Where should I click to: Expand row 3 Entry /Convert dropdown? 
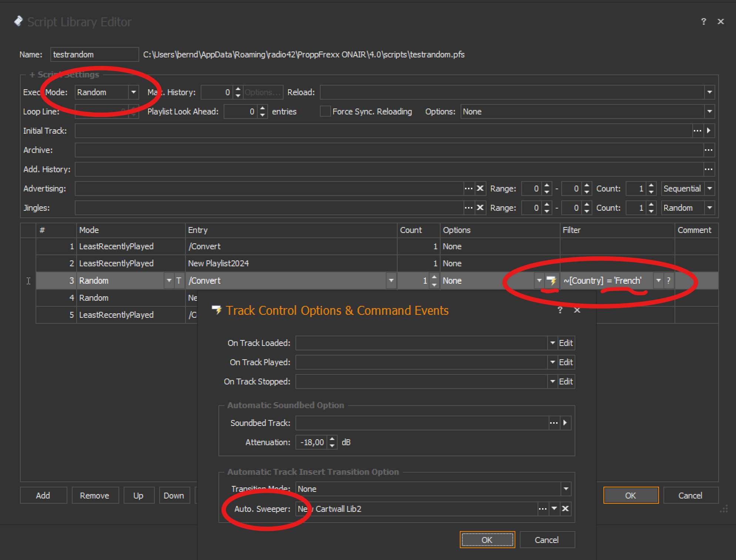391,281
